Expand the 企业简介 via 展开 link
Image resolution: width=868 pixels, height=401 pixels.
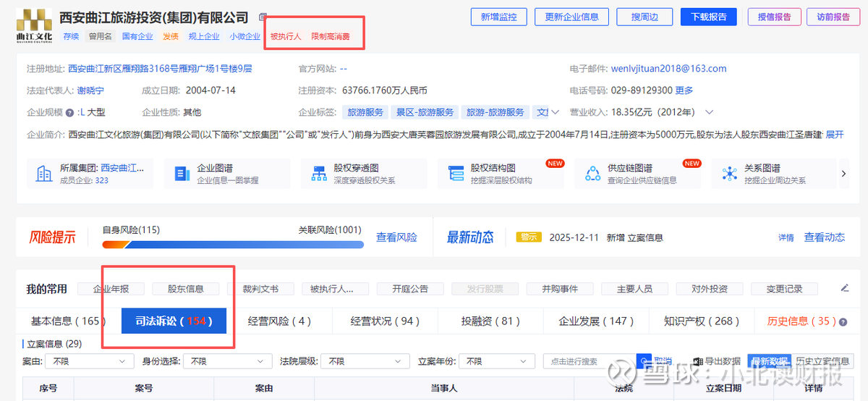pyautogui.click(x=835, y=135)
